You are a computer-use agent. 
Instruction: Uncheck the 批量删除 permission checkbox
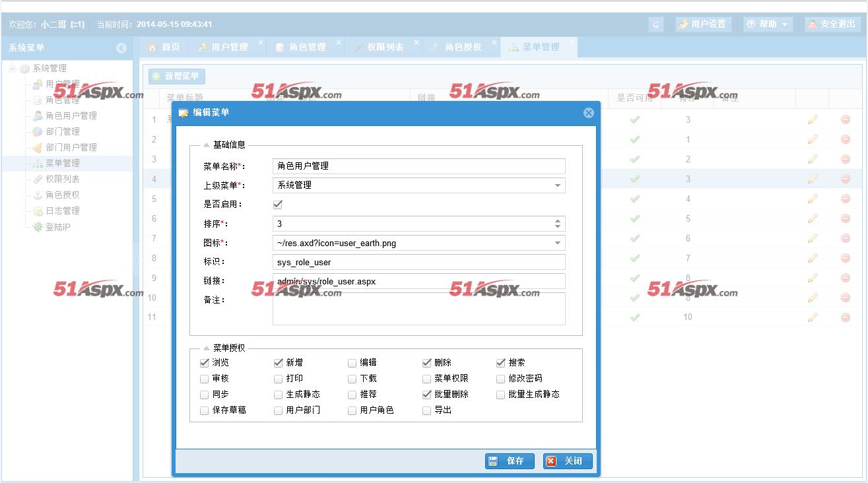[x=427, y=395]
